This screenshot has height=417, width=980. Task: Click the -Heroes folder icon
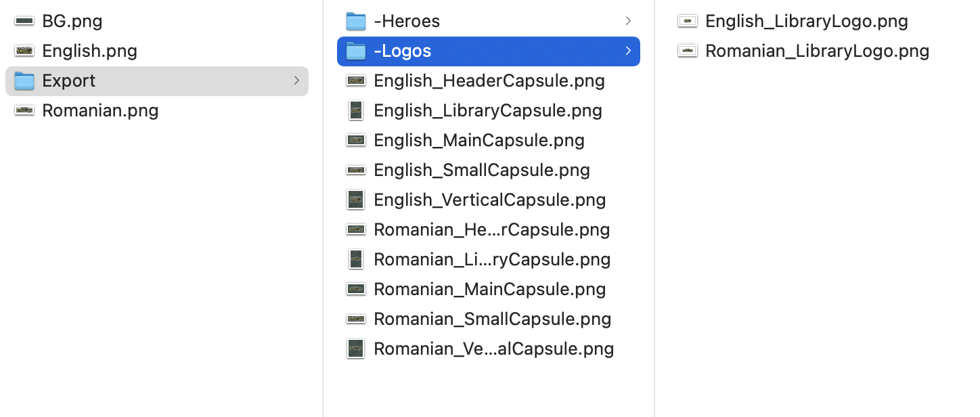pyautogui.click(x=356, y=21)
